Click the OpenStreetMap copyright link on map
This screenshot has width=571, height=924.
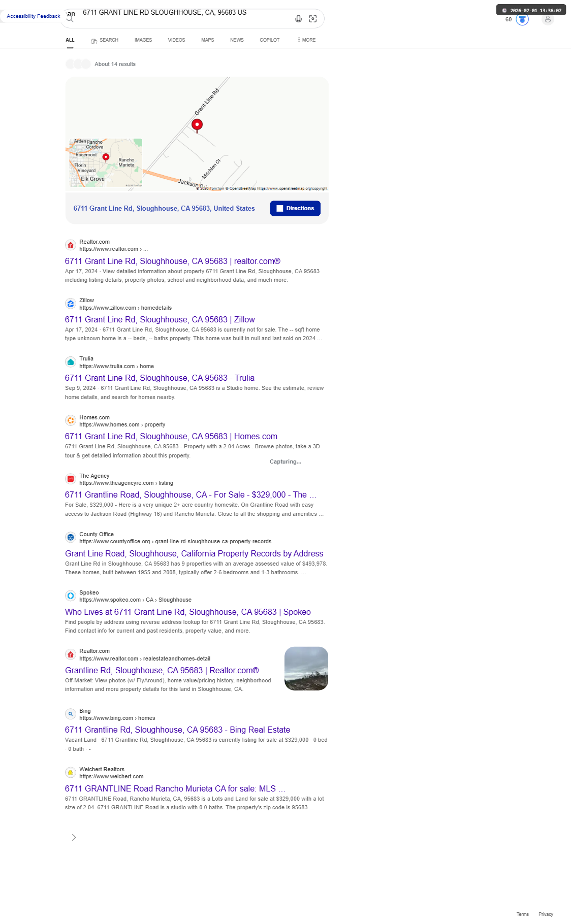(x=292, y=188)
